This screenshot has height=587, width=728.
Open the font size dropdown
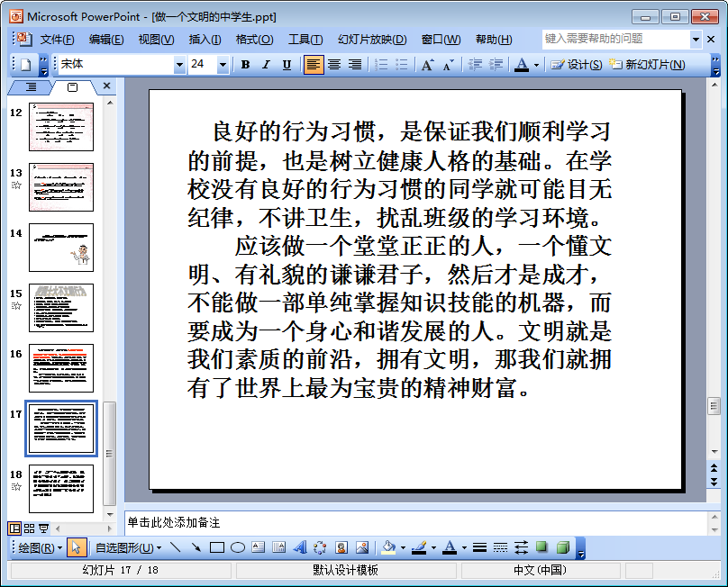point(223,65)
